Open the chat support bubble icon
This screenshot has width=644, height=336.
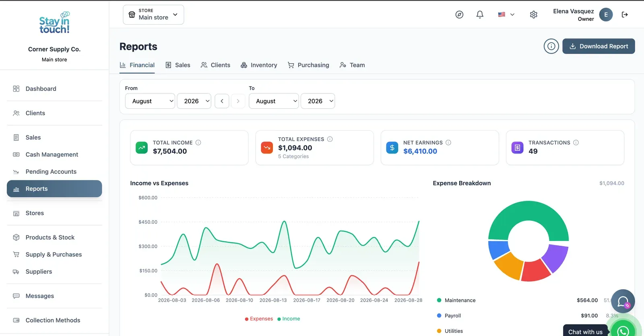coord(623,301)
